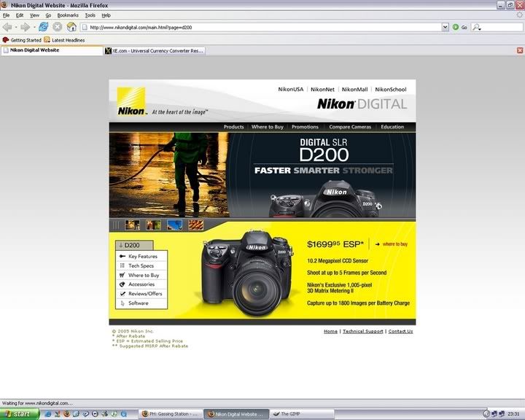Open the Products navigation menu
This screenshot has width=525, height=420.
(x=234, y=127)
